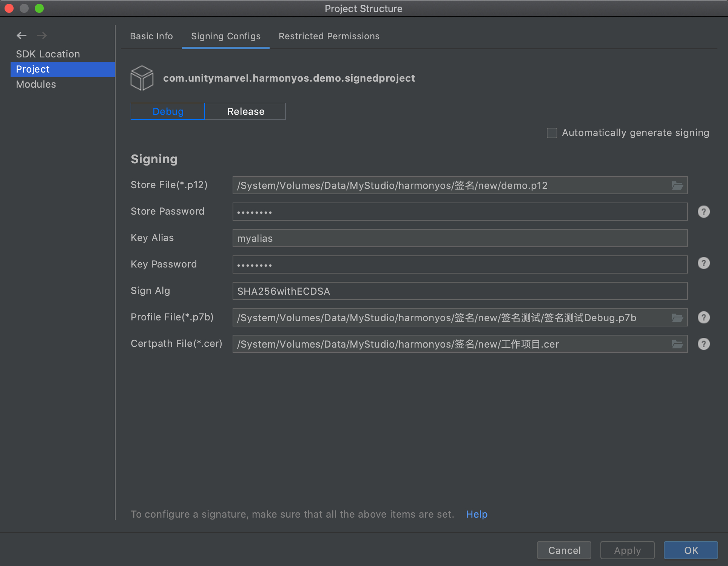The width and height of the screenshot is (728, 566).
Task: Open the Basic Info tab
Action: click(x=151, y=36)
